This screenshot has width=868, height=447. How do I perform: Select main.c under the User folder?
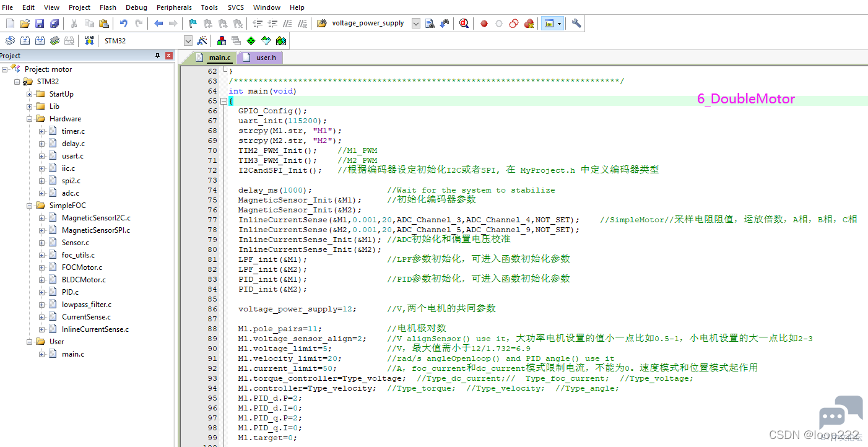[73, 354]
